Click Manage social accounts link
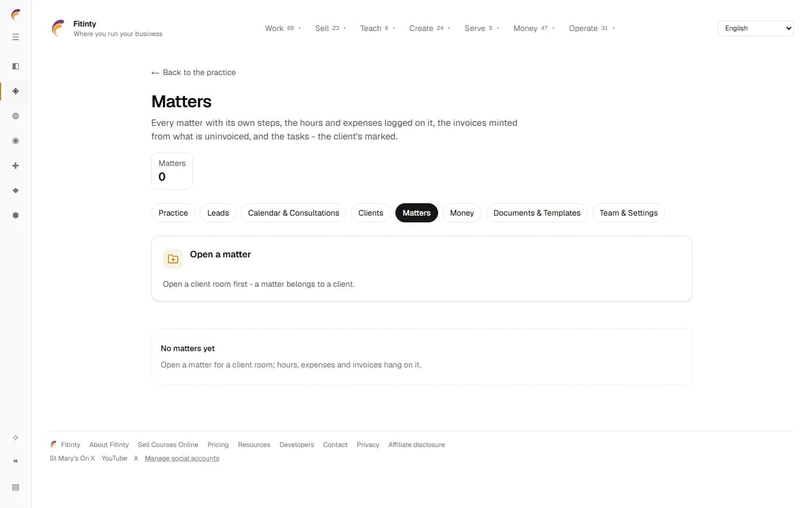Image resolution: width=812 pixels, height=508 pixels. tap(182, 458)
